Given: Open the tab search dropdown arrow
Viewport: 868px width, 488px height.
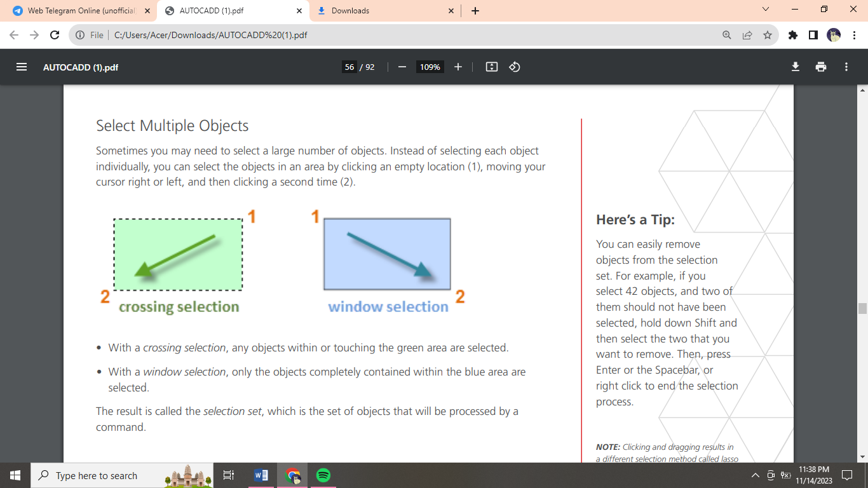Looking at the screenshot, I should [765, 10].
